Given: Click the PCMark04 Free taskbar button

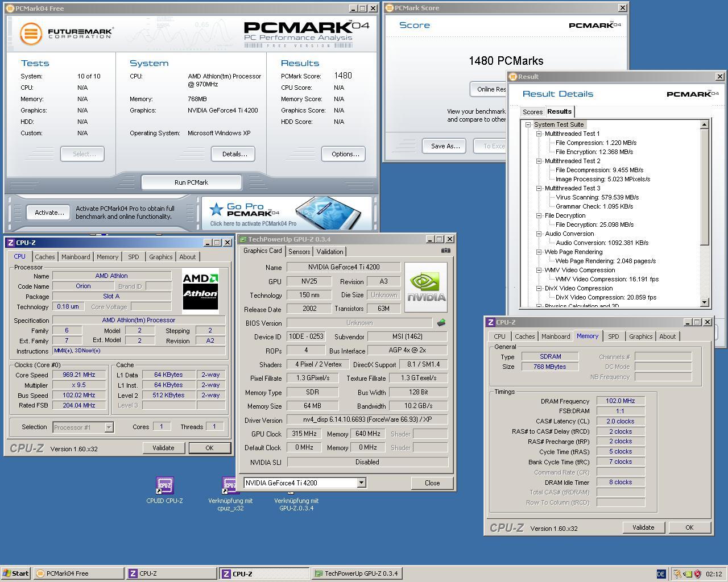Looking at the screenshot, I should click(x=78, y=573).
